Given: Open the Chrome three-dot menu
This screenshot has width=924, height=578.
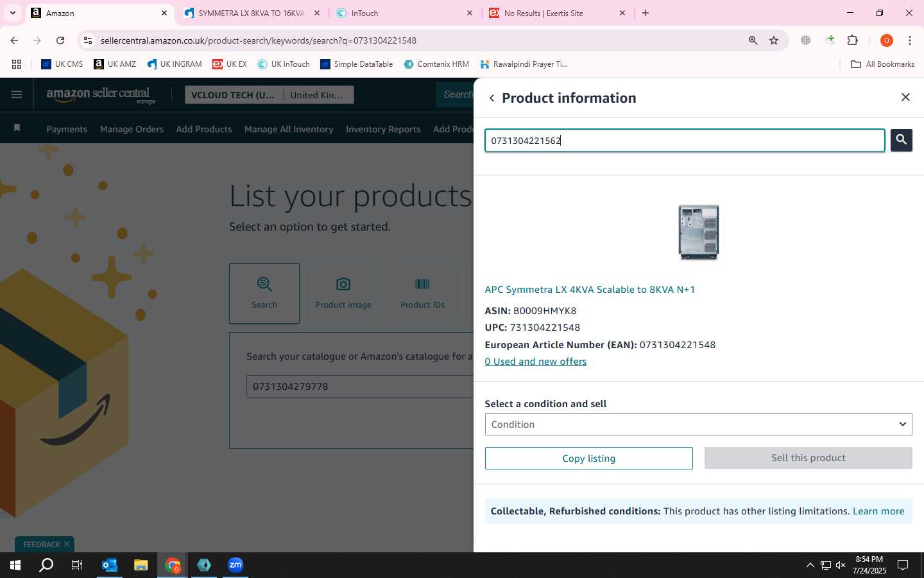Looking at the screenshot, I should click(909, 40).
